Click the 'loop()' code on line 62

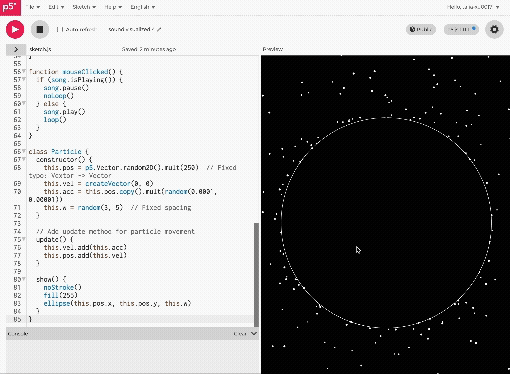pyautogui.click(x=55, y=120)
